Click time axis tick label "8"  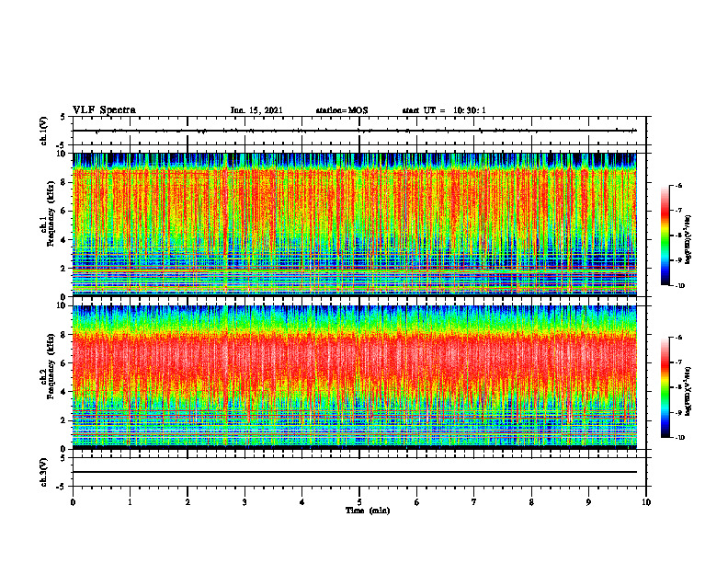pos(531,502)
